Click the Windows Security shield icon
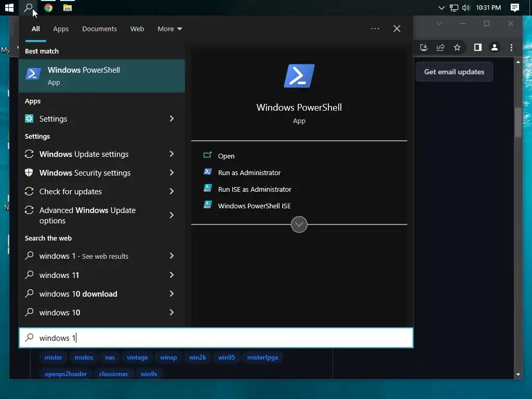 (x=29, y=172)
